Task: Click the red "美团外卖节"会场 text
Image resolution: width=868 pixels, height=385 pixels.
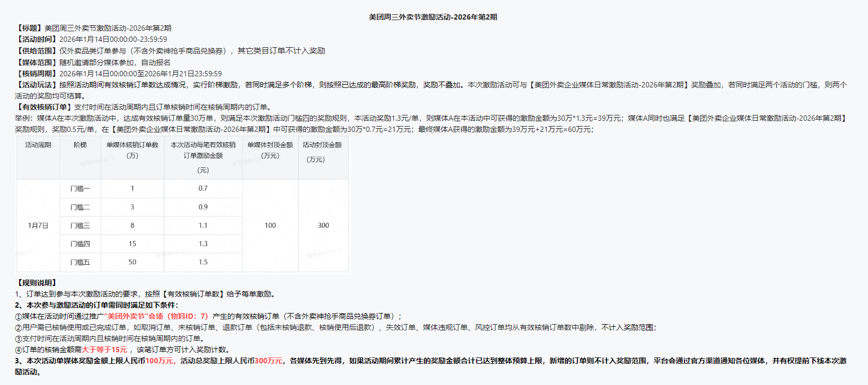Action: pyautogui.click(x=135, y=316)
